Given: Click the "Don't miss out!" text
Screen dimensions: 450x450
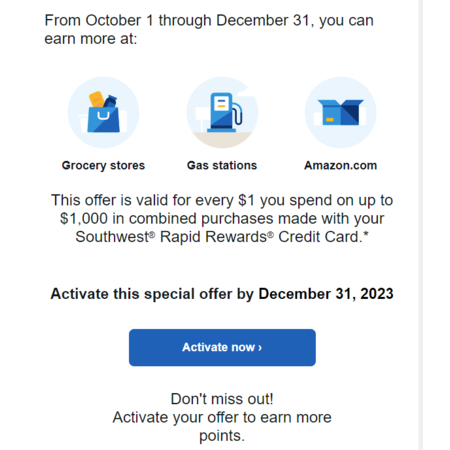Looking at the screenshot, I should (x=222, y=399).
